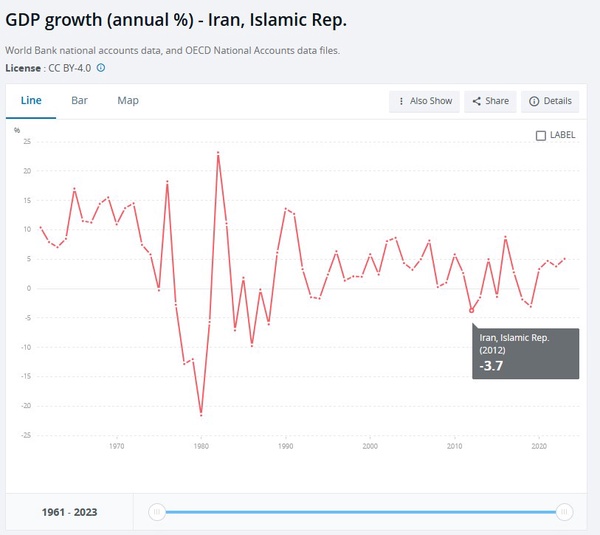Screen dimensions: 600x535
Task: Click the 2012 tooltip showing -3.7
Action: click(525, 353)
